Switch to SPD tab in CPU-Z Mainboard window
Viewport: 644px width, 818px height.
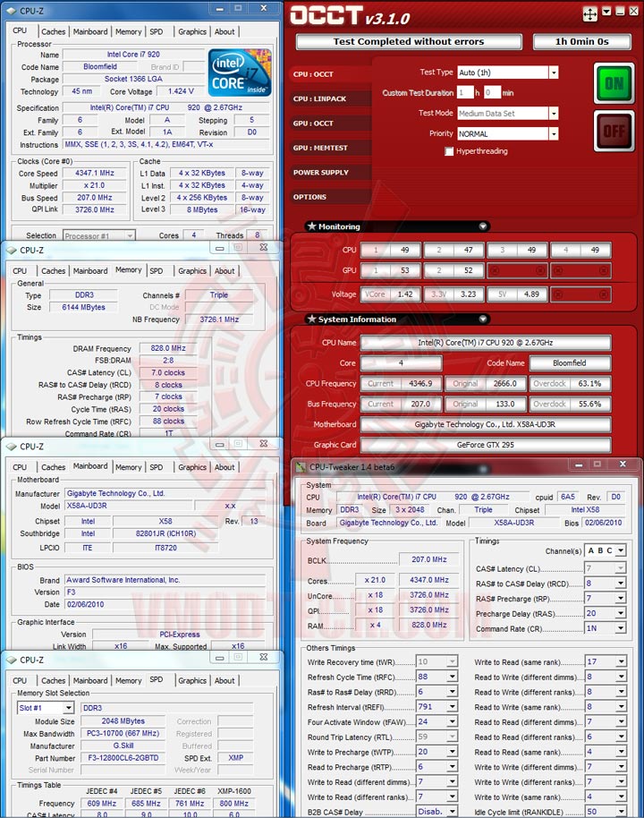(157, 467)
